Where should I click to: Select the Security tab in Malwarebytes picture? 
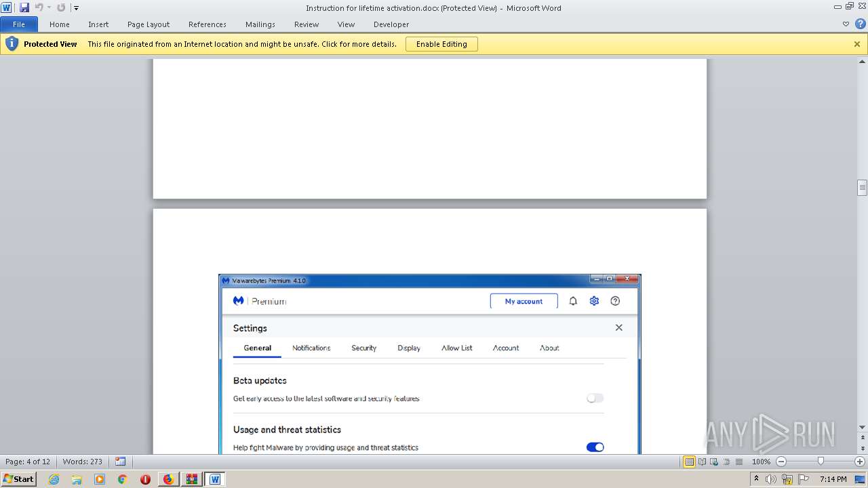pos(363,348)
